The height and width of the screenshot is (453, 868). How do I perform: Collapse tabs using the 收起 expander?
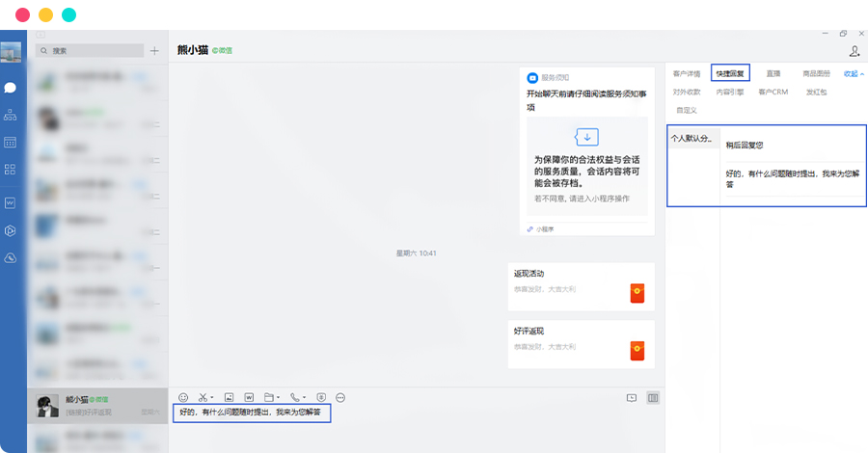854,73
